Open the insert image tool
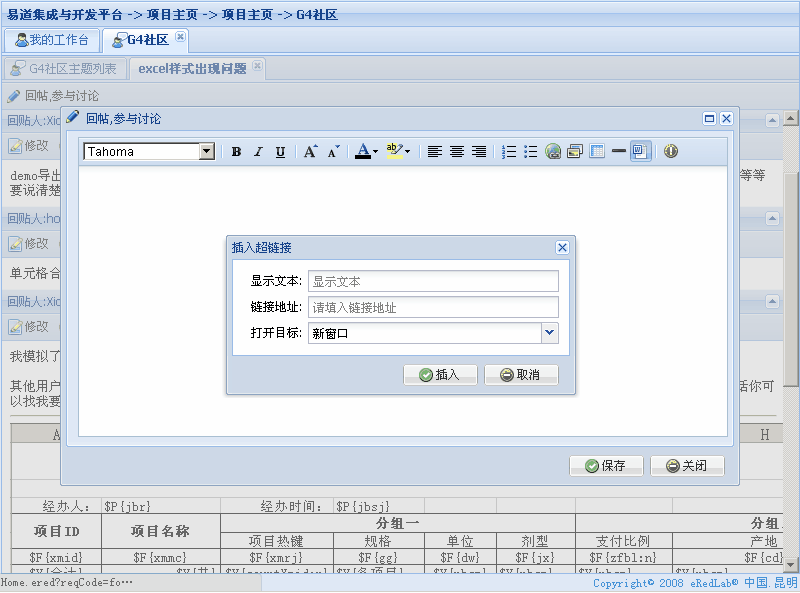This screenshot has height=593, width=800. tap(574, 152)
